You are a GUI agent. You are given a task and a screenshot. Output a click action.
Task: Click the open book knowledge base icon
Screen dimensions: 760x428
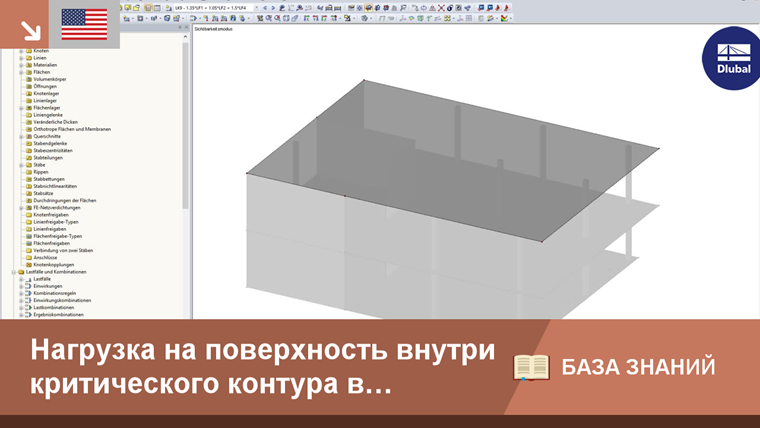tap(531, 367)
